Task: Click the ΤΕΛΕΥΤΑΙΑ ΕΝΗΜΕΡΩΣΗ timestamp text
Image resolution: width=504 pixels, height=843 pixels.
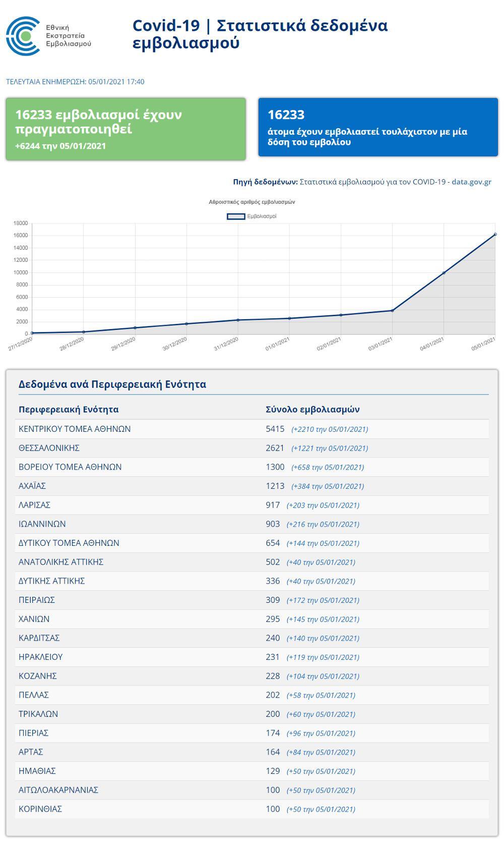Action: pyautogui.click(x=75, y=82)
